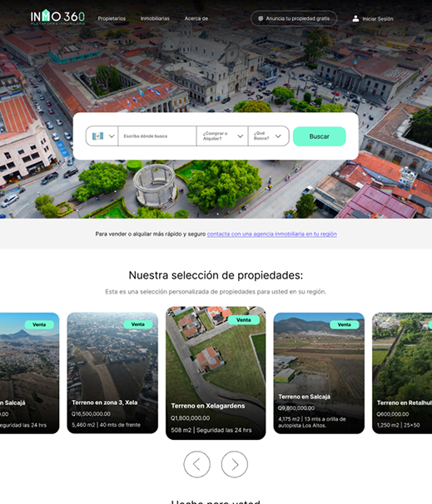Click the Buscar button
Viewport: 432px width, 504px height.
point(320,136)
